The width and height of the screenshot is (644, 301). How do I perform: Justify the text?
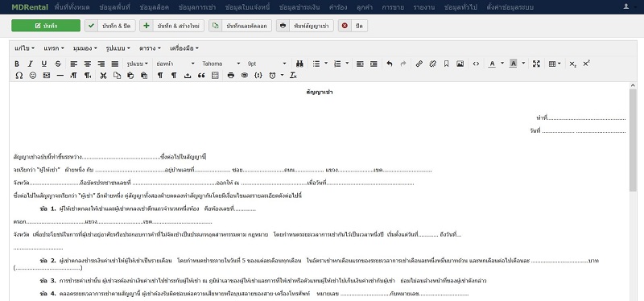pyautogui.click(x=115, y=64)
